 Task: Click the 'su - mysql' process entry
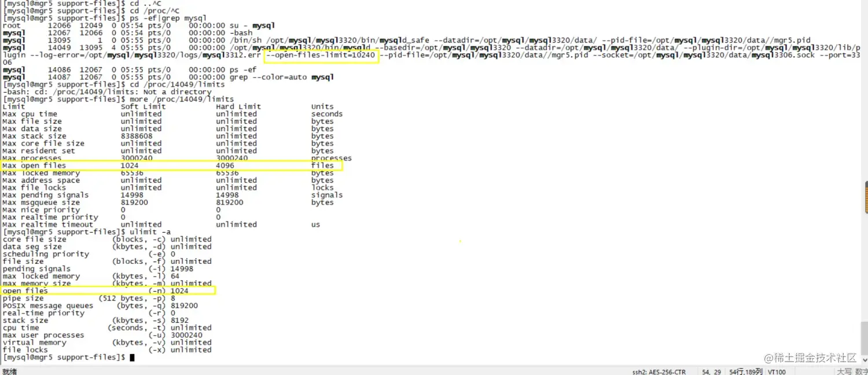pyautogui.click(x=252, y=26)
